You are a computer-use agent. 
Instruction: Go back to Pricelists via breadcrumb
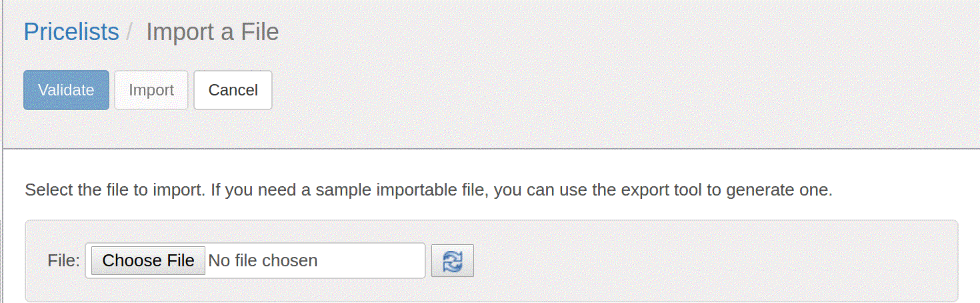[x=71, y=32]
